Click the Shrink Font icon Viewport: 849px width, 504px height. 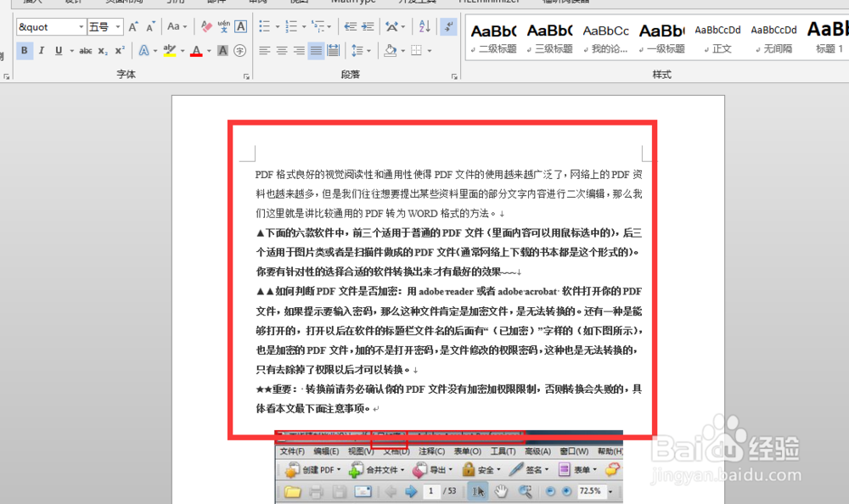click(x=150, y=26)
